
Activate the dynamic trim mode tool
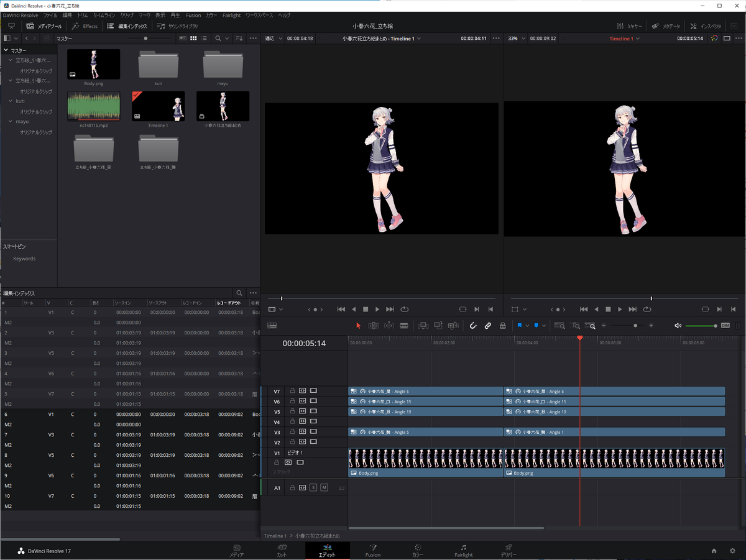pos(389,326)
